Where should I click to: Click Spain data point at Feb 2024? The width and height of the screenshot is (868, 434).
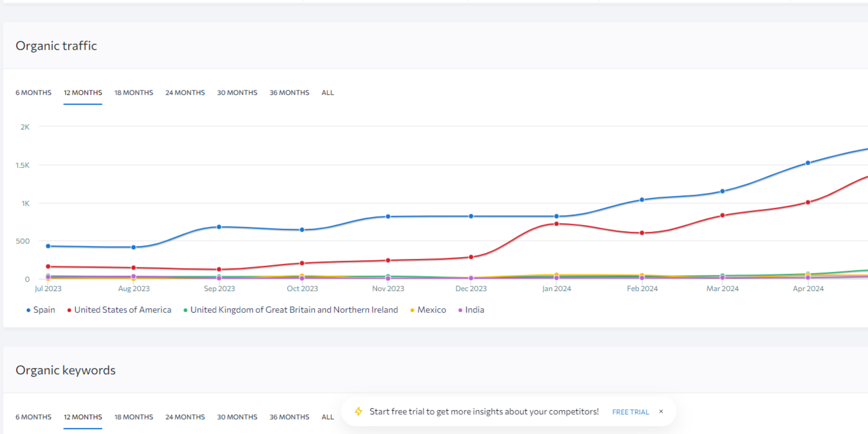coord(642,200)
